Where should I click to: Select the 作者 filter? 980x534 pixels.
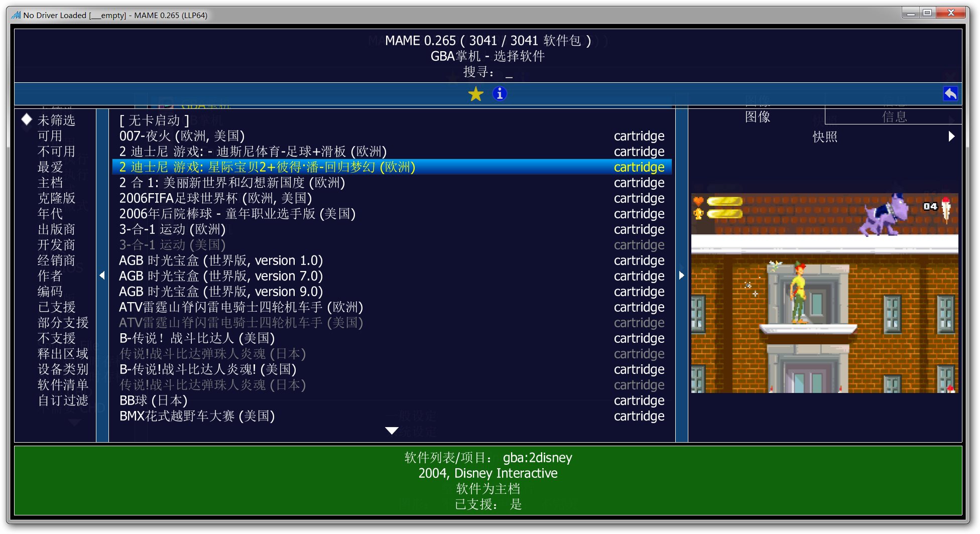pyautogui.click(x=50, y=276)
